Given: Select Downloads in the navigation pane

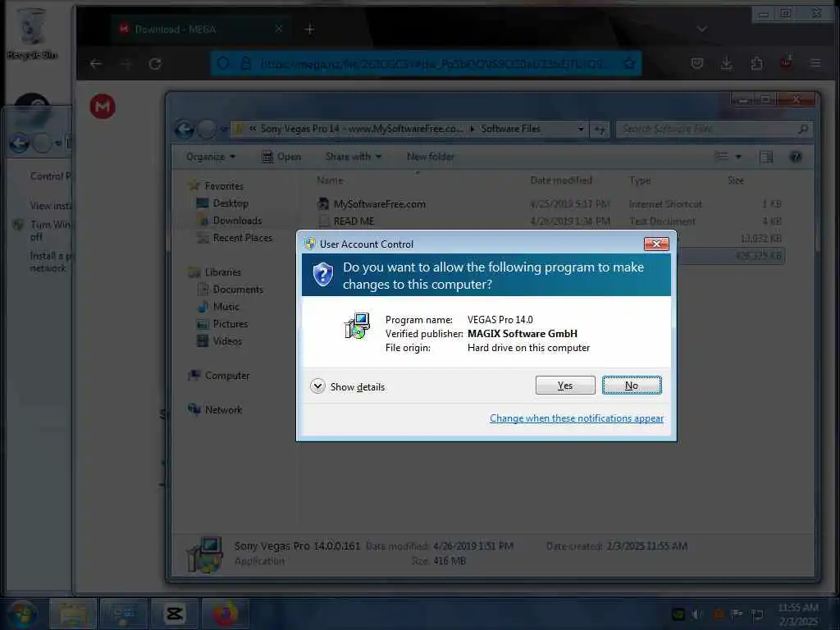Looking at the screenshot, I should pyautogui.click(x=237, y=221).
